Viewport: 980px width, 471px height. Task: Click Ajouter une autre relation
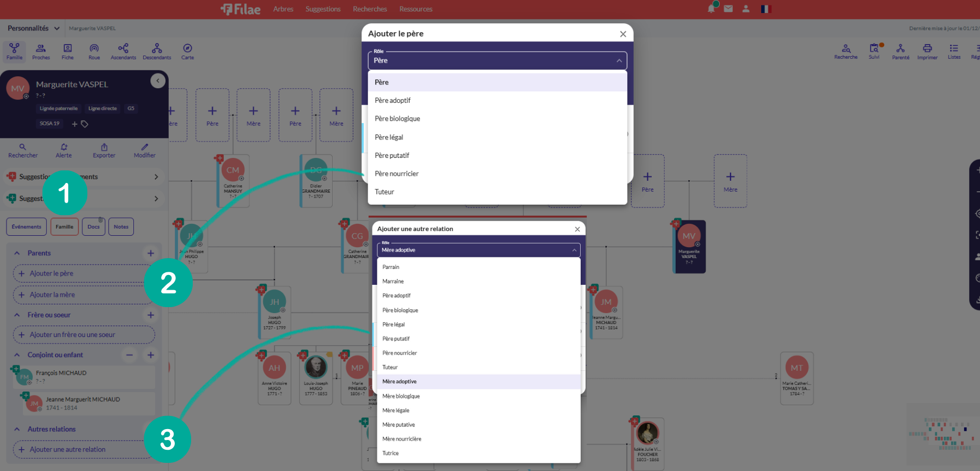[68, 450]
